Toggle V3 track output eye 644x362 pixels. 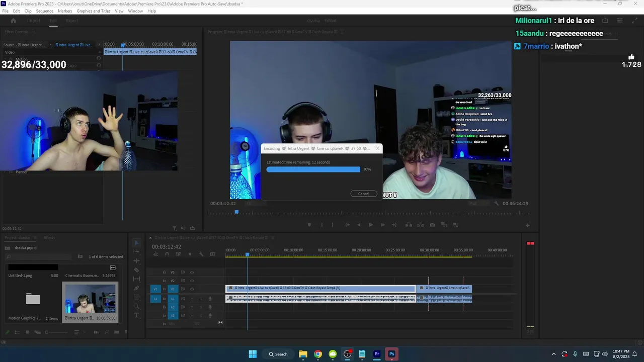(x=192, y=273)
